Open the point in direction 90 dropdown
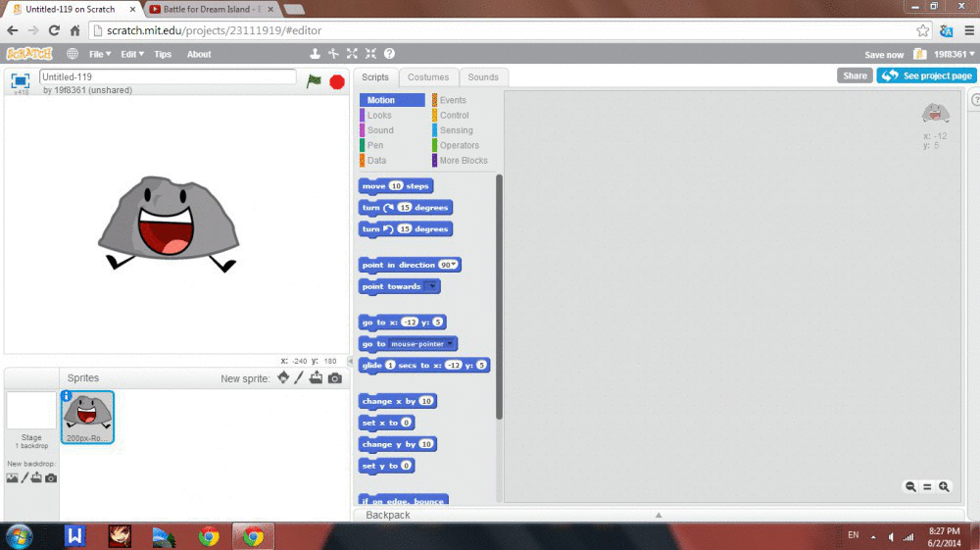The height and width of the screenshot is (550, 980). pos(455,265)
